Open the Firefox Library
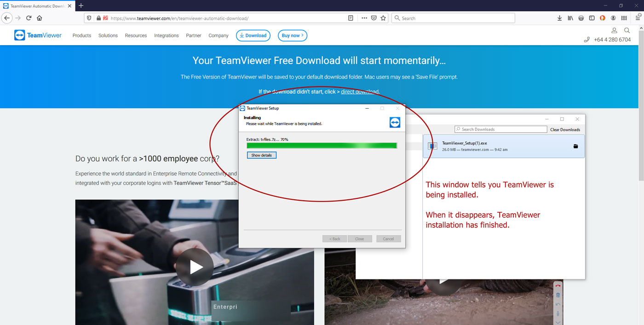The image size is (644, 325). pos(570,18)
